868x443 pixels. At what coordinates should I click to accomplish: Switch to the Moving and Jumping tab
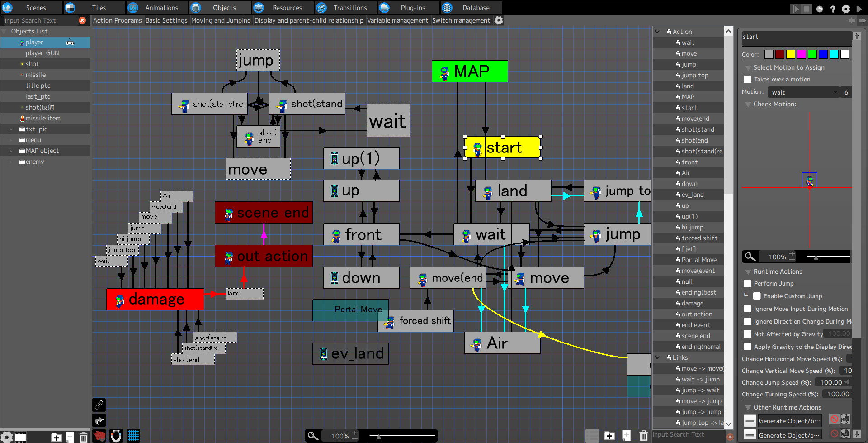(221, 20)
